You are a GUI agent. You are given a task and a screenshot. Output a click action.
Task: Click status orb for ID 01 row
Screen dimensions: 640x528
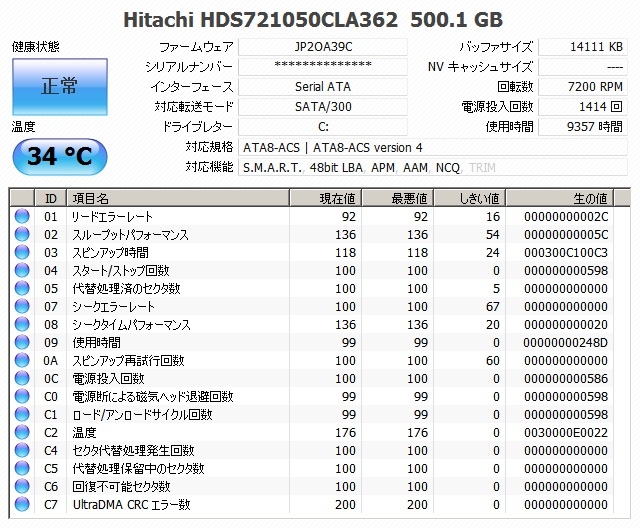click(x=22, y=216)
